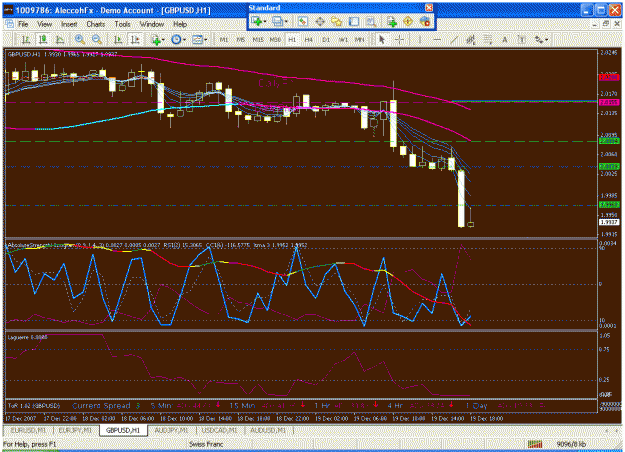Select the Text Label tool

(x=521, y=39)
